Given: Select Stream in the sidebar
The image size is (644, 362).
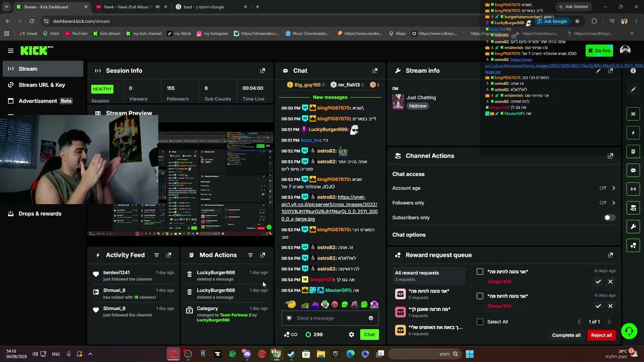Looking at the screenshot, I should 42,69.
